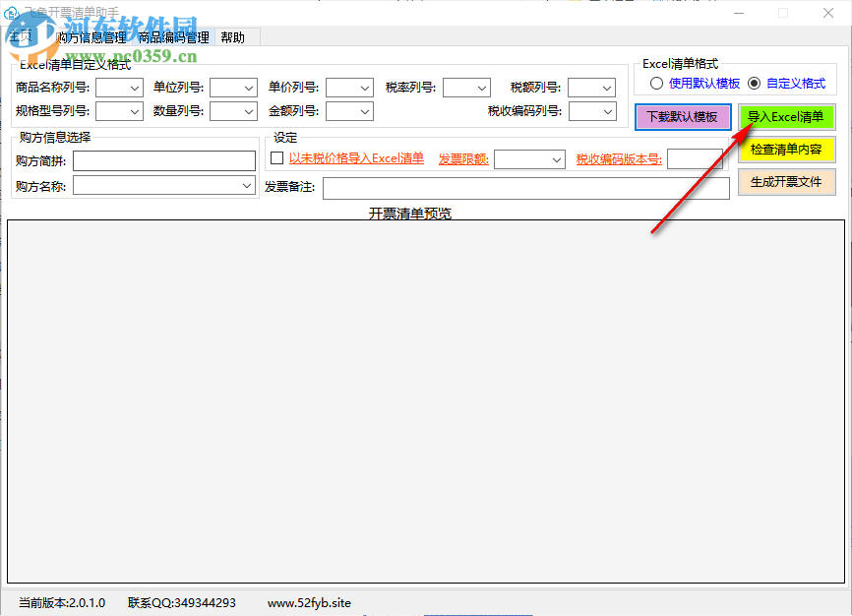Expand the 单价列号 combo box
The height and width of the screenshot is (616, 852).
(350, 88)
